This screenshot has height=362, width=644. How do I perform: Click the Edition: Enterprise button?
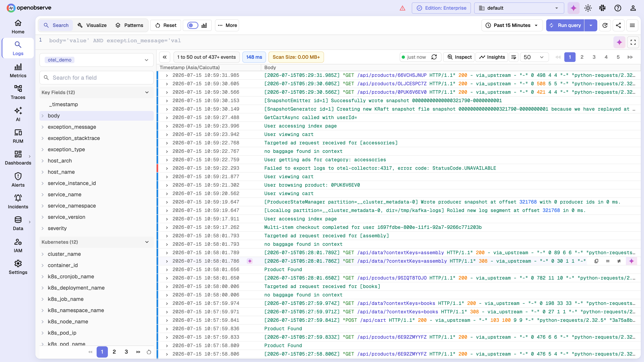441,8
